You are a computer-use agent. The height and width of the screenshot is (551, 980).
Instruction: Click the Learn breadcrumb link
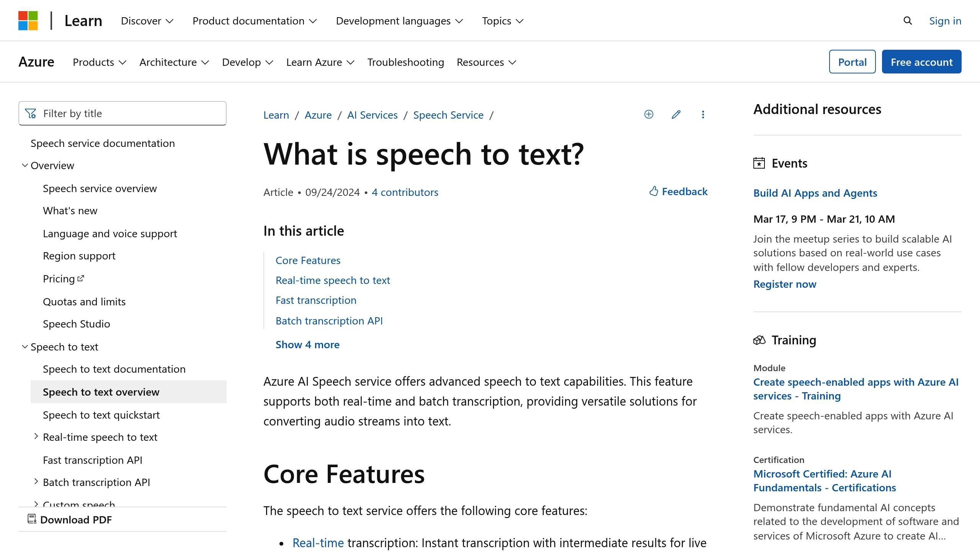pos(276,115)
